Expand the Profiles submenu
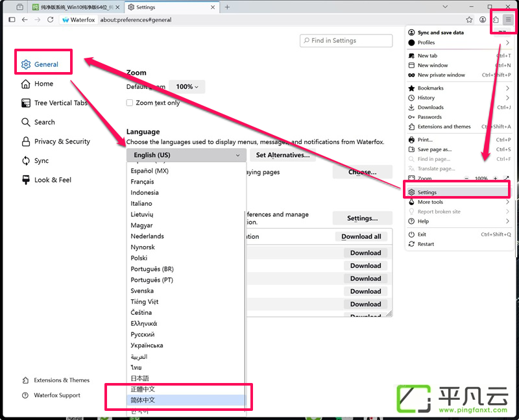 coord(459,42)
